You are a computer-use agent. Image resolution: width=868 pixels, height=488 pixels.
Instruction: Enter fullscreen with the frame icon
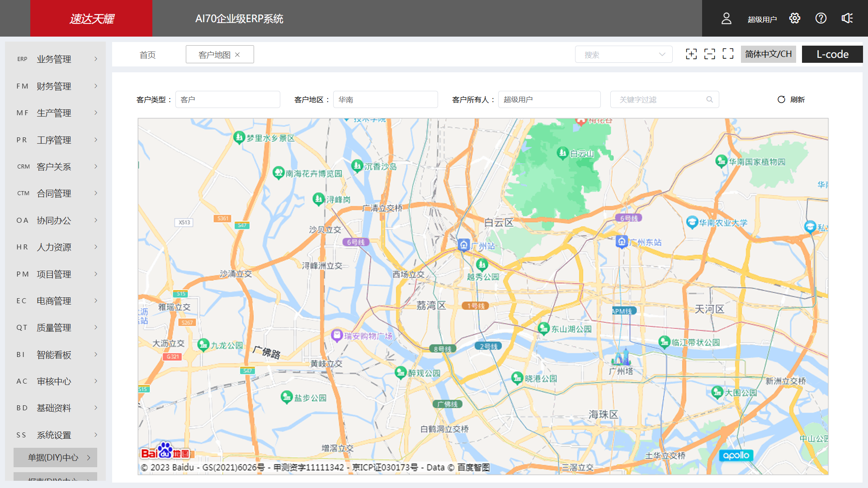(729, 54)
